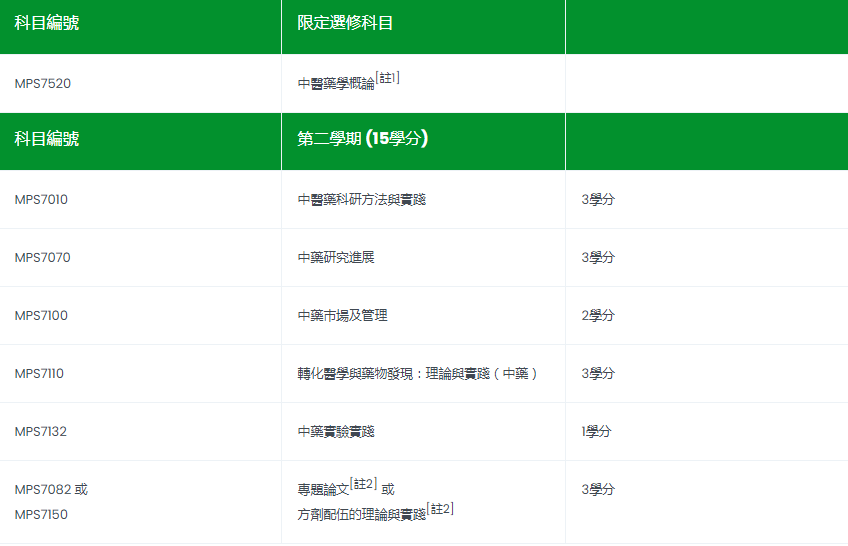This screenshot has height=546, width=848.
Task: Click the 1學分 credit value
Action: coord(596,432)
